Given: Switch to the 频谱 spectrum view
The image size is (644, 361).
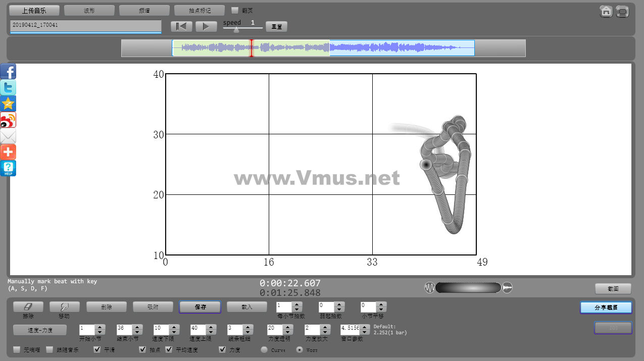Looking at the screenshot, I should [x=144, y=11].
